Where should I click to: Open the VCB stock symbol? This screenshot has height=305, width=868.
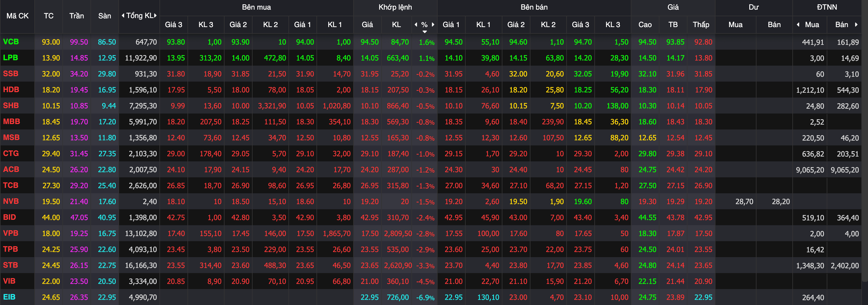(x=11, y=42)
